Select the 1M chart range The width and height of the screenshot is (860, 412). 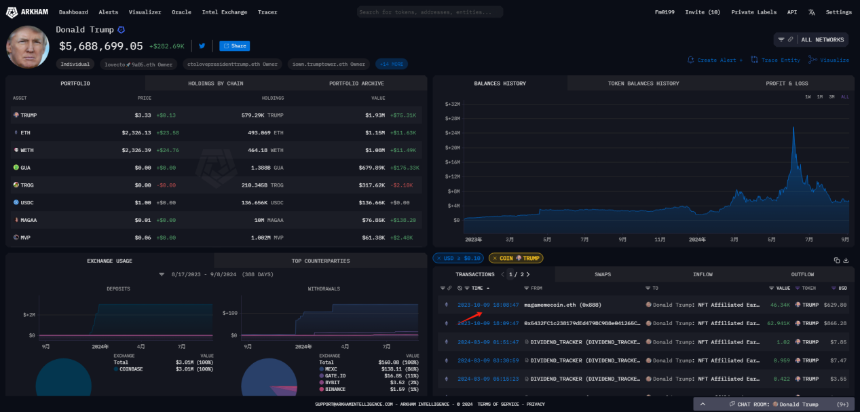[819, 97]
